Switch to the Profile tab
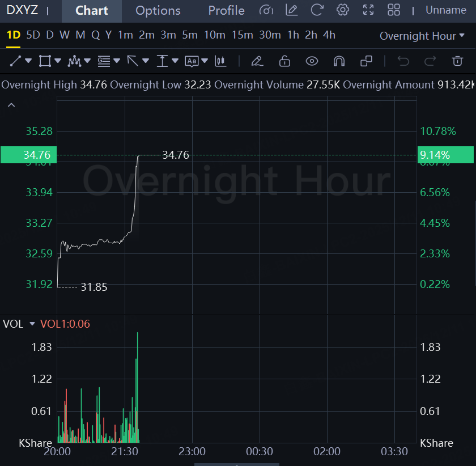 (226, 11)
